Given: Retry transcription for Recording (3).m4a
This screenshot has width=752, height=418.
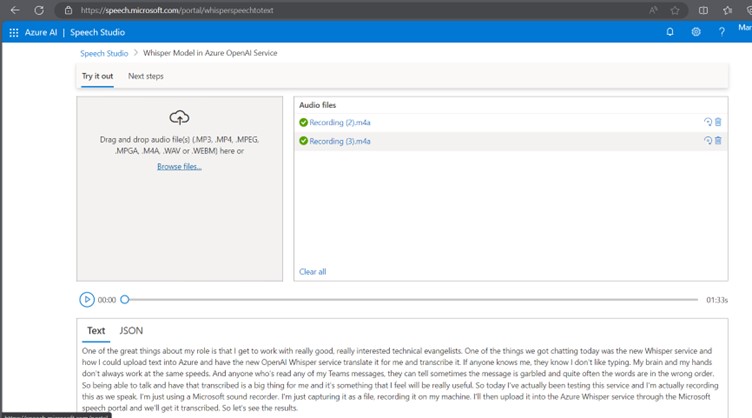Looking at the screenshot, I should [x=707, y=141].
